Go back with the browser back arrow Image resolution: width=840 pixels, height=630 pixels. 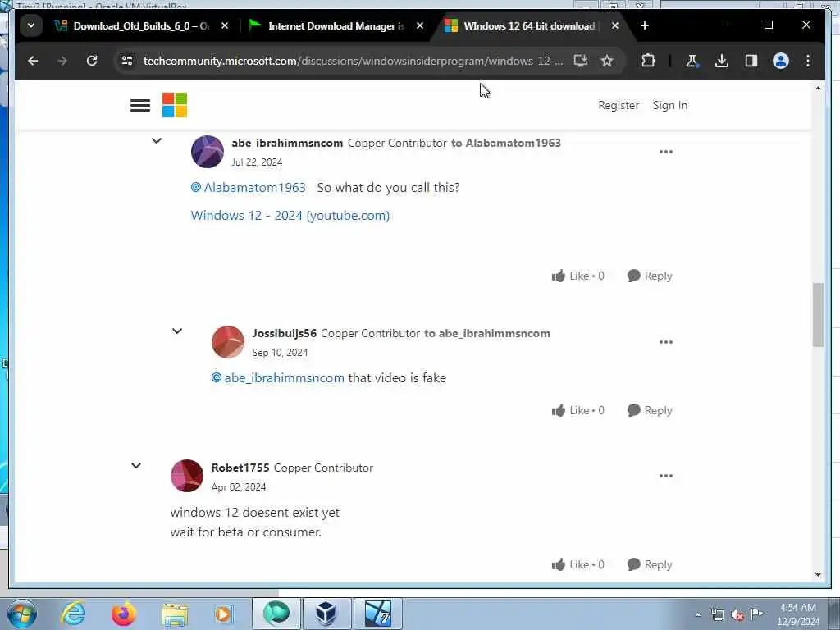[33, 61]
